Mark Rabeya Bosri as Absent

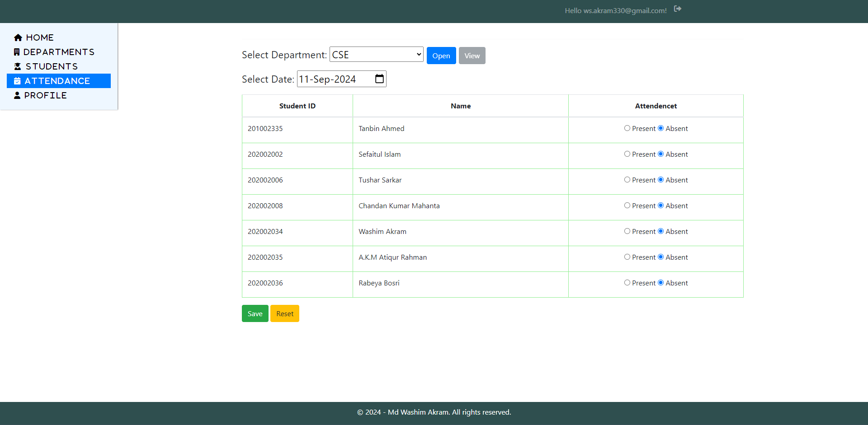pyautogui.click(x=660, y=283)
